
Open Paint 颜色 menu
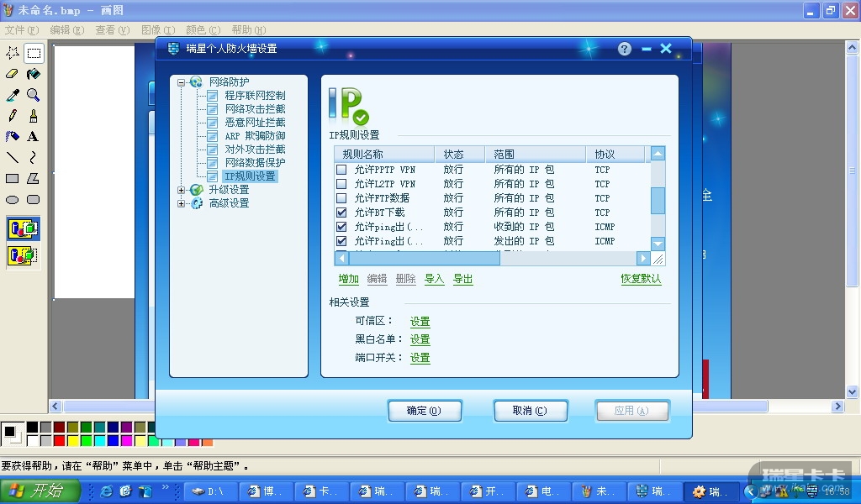(x=203, y=29)
